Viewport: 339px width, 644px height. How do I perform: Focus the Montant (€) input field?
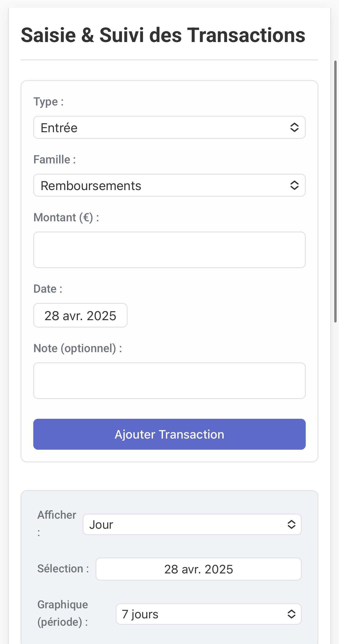point(169,250)
